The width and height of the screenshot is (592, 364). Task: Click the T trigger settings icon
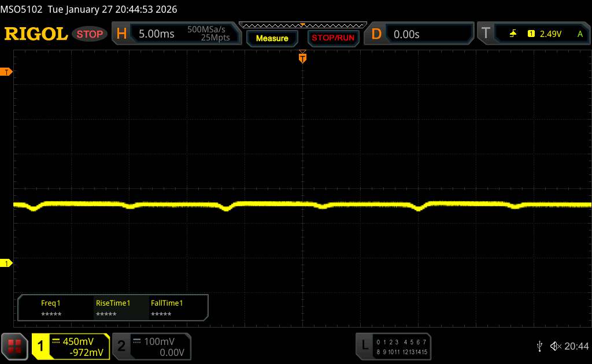(x=486, y=34)
